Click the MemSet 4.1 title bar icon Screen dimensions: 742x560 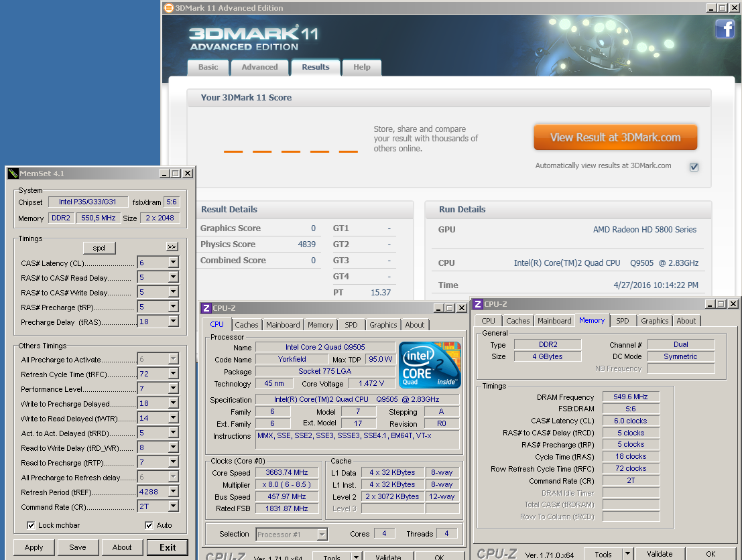tap(13, 173)
